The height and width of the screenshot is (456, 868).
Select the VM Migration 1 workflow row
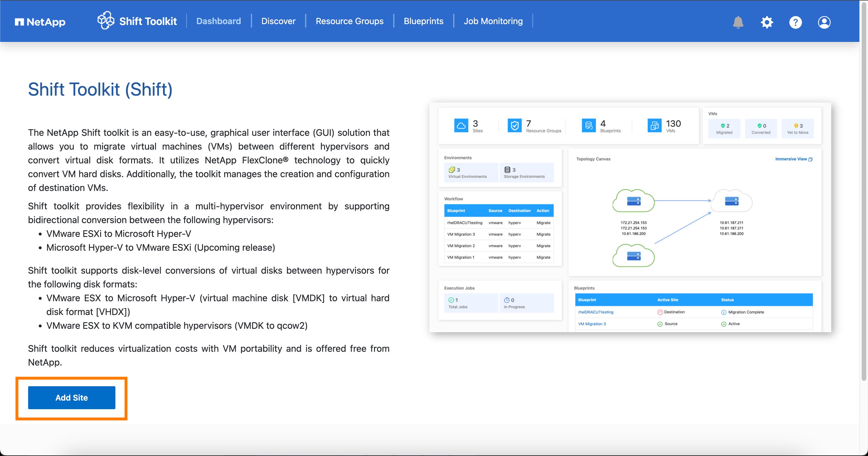pos(498,257)
